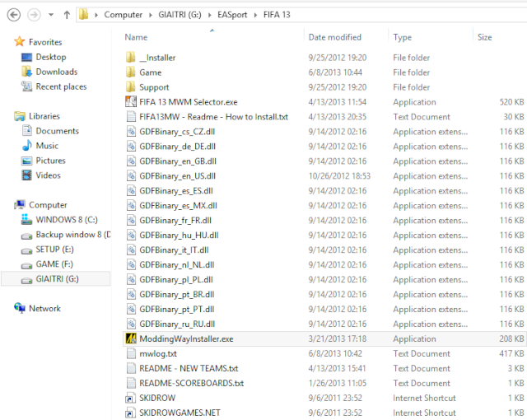Select the GDFBinary_nl_NL.dll file icon

(131, 264)
